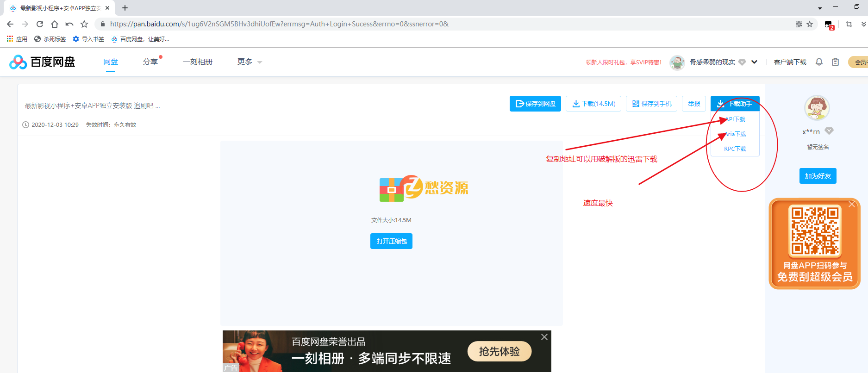This screenshot has height=373, width=868.
Task: Go back to the previous page
Action: pos(10,24)
